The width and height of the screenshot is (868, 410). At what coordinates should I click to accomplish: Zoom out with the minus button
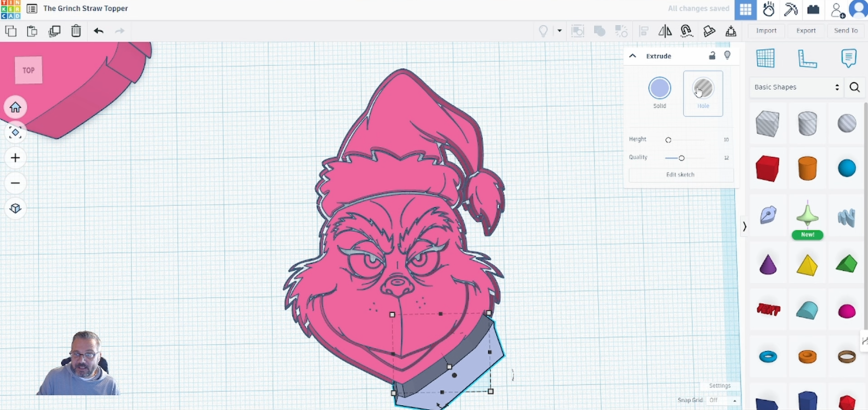[x=15, y=183]
